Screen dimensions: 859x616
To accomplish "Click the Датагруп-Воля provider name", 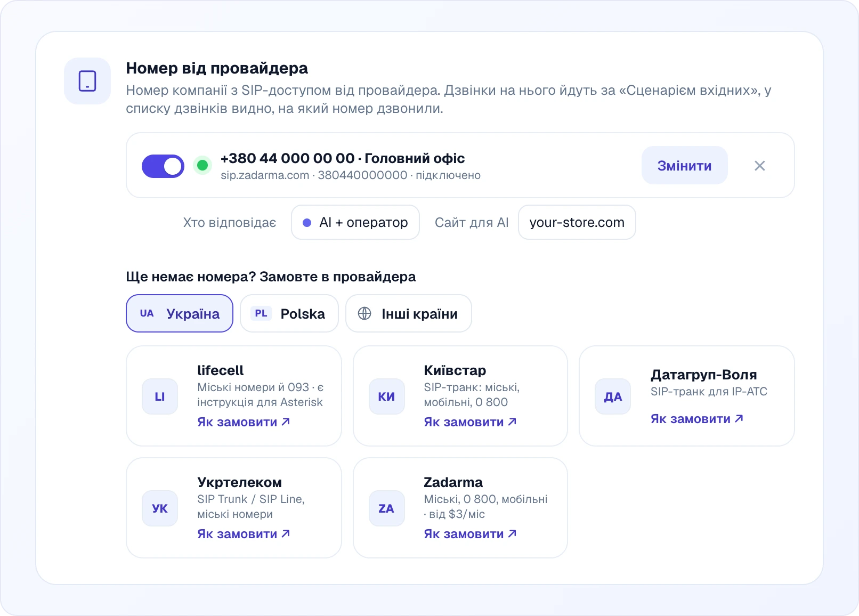I will point(703,375).
